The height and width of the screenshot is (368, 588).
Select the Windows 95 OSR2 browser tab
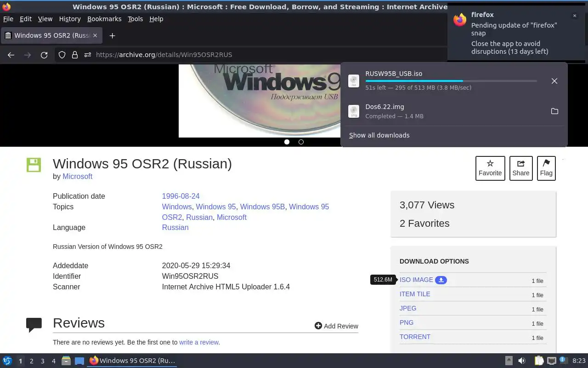coord(51,35)
